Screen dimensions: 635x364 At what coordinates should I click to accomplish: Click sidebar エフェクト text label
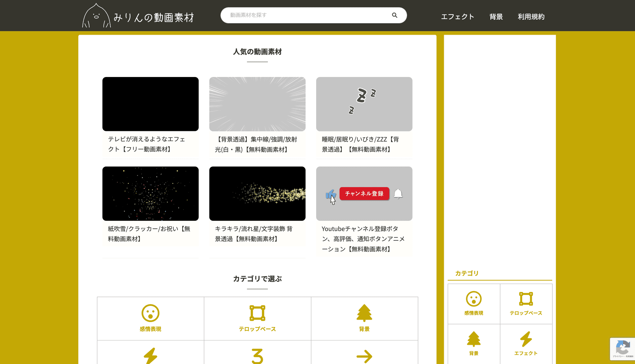[526, 353]
